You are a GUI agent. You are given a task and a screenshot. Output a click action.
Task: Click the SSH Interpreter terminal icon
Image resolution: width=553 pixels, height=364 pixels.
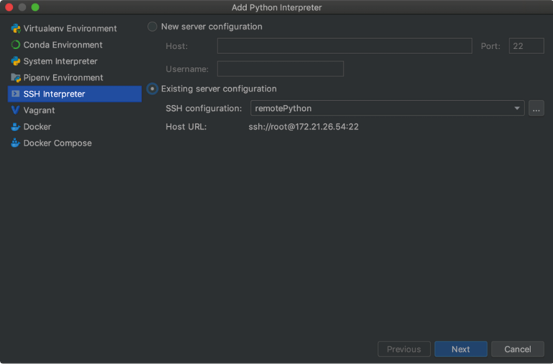pos(16,94)
